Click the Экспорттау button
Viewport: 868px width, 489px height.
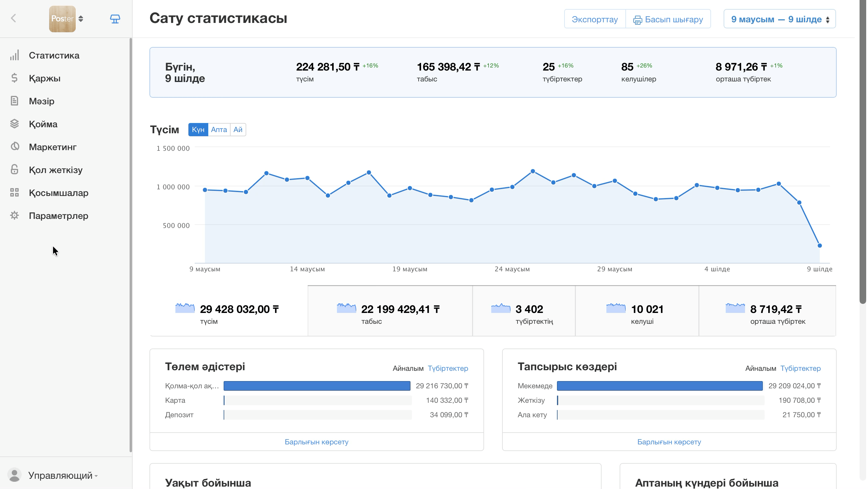(595, 19)
